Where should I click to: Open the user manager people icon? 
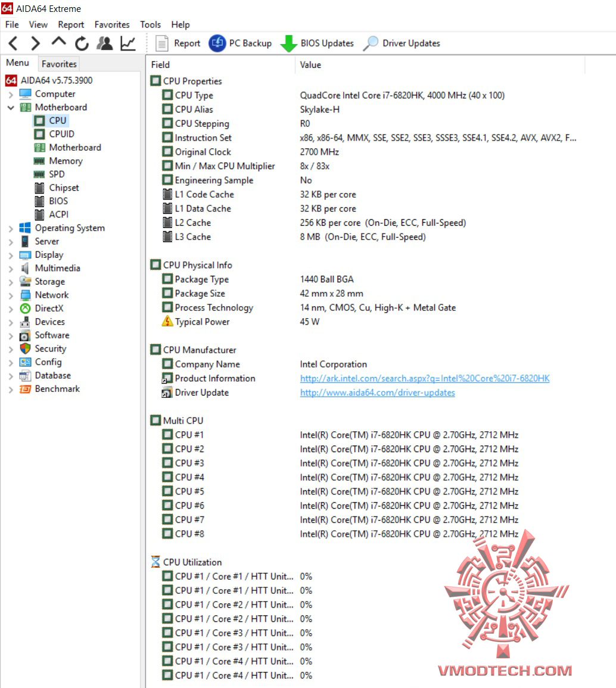tap(105, 43)
